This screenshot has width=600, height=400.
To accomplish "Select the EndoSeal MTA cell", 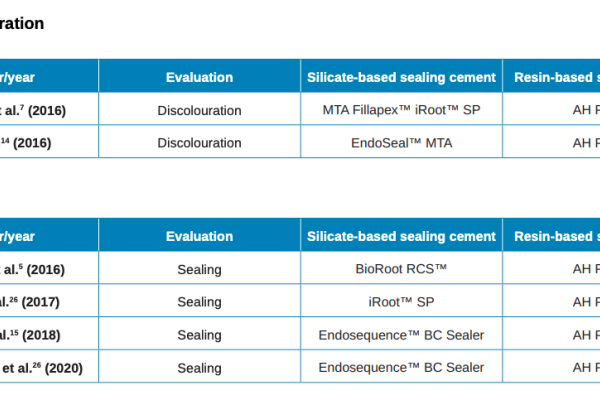I will pos(401,143).
